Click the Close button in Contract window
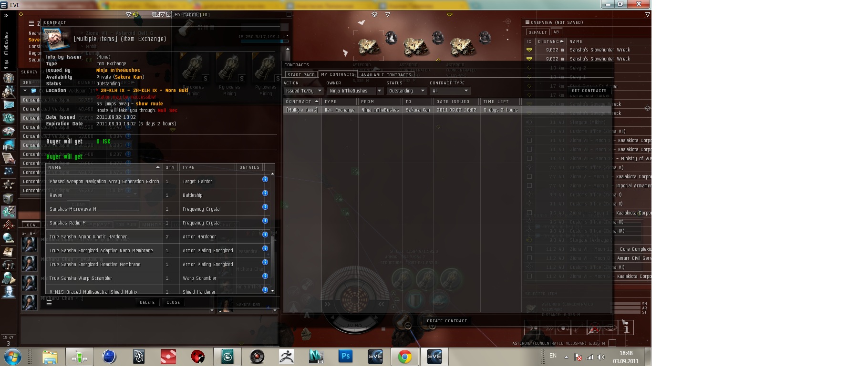Viewport: 868px width, 379px height. [x=173, y=302]
